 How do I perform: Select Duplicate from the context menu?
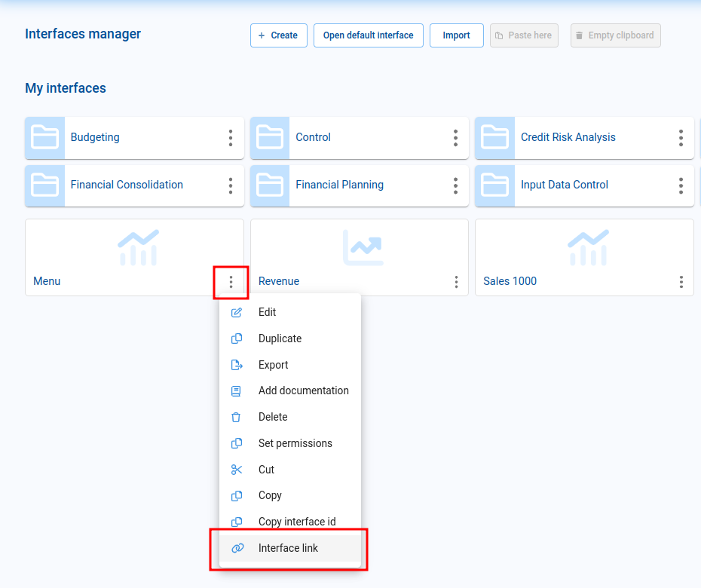tap(278, 338)
